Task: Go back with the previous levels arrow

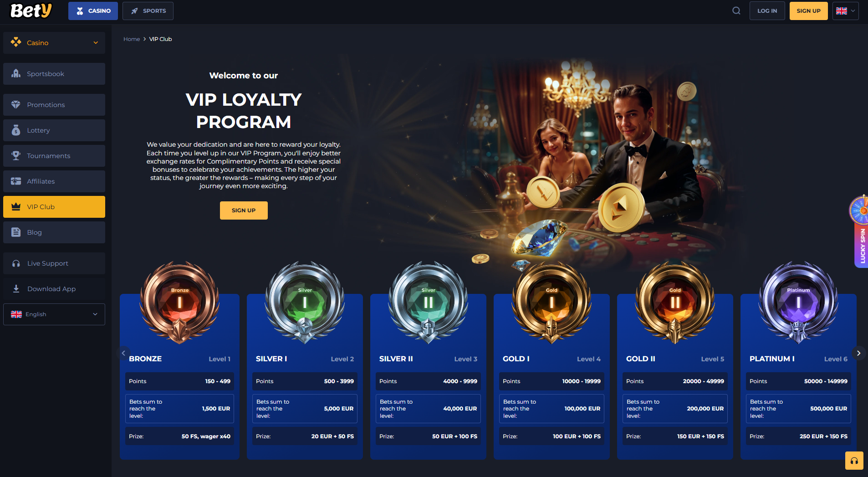Action: pyautogui.click(x=123, y=353)
